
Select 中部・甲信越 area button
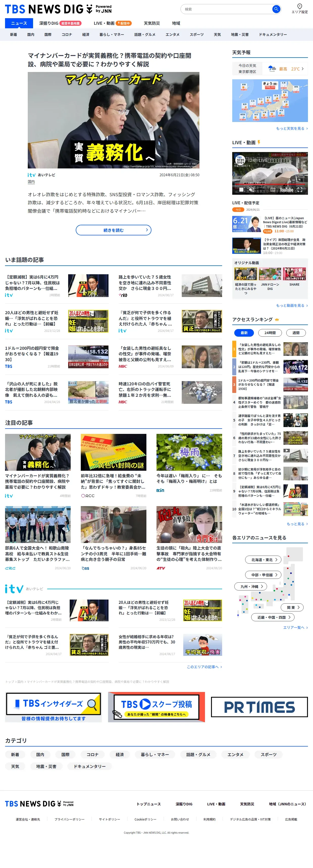tap(263, 575)
